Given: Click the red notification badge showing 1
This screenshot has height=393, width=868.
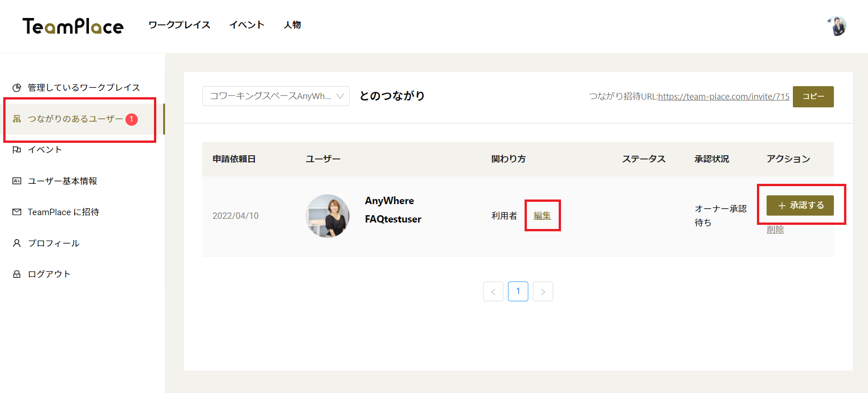Looking at the screenshot, I should point(131,119).
